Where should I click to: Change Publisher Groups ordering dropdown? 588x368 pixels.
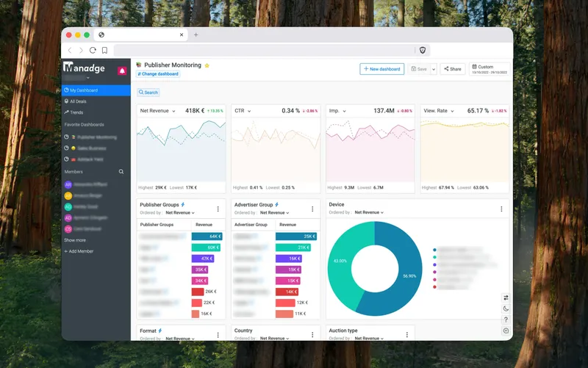tap(180, 212)
